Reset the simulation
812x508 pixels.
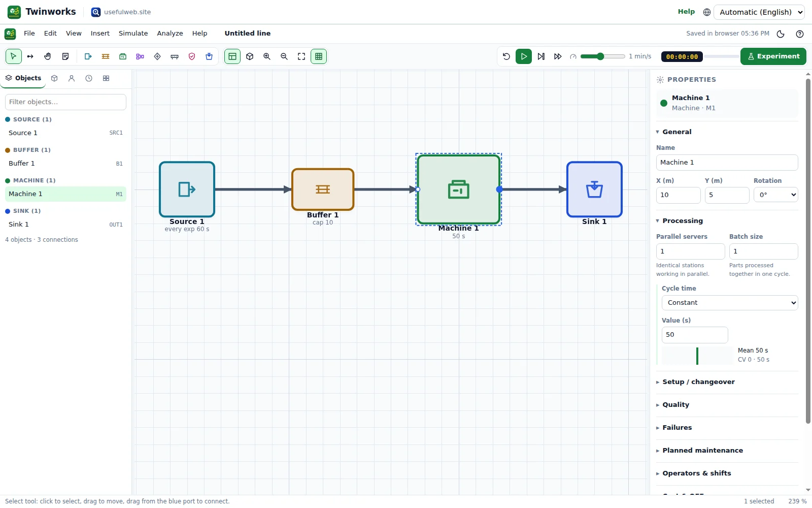pos(506,56)
